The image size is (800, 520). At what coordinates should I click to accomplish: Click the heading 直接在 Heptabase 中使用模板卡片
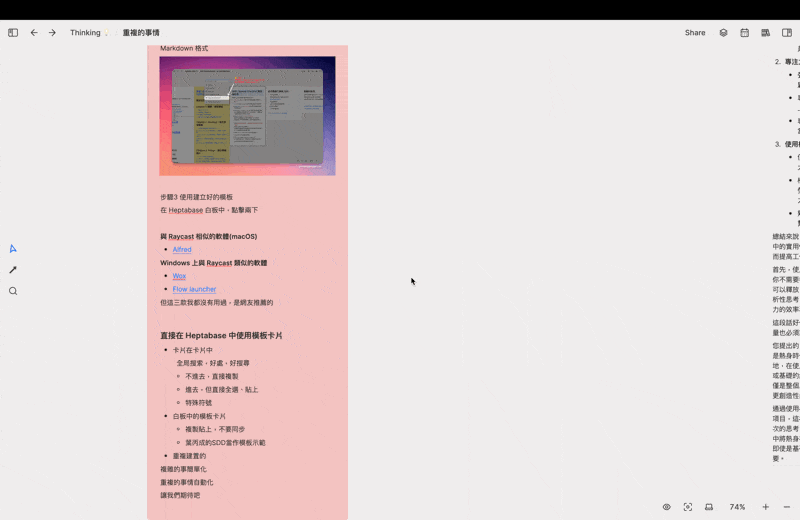221,335
